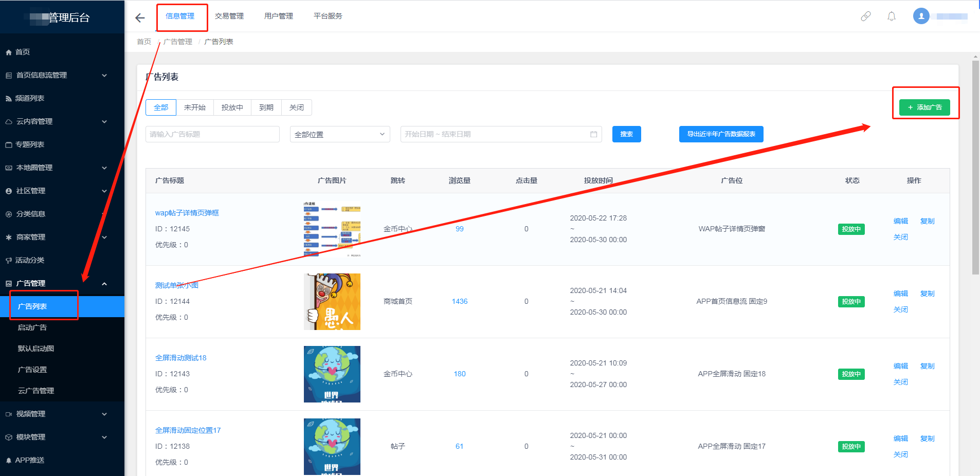The height and width of the screenshot is (476, 980).
Task: Focus the 请输入广告标题 input field
Action: (213, 134)
